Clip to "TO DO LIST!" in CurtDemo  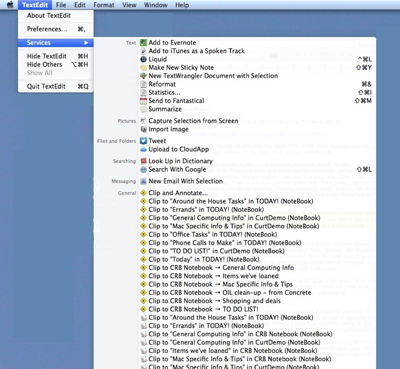(257, 251)
